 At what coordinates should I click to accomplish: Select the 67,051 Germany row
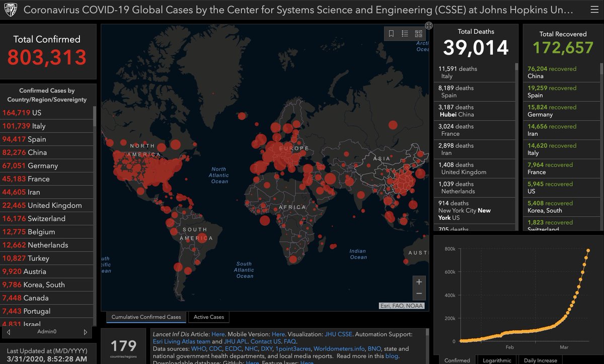(46, 165)
